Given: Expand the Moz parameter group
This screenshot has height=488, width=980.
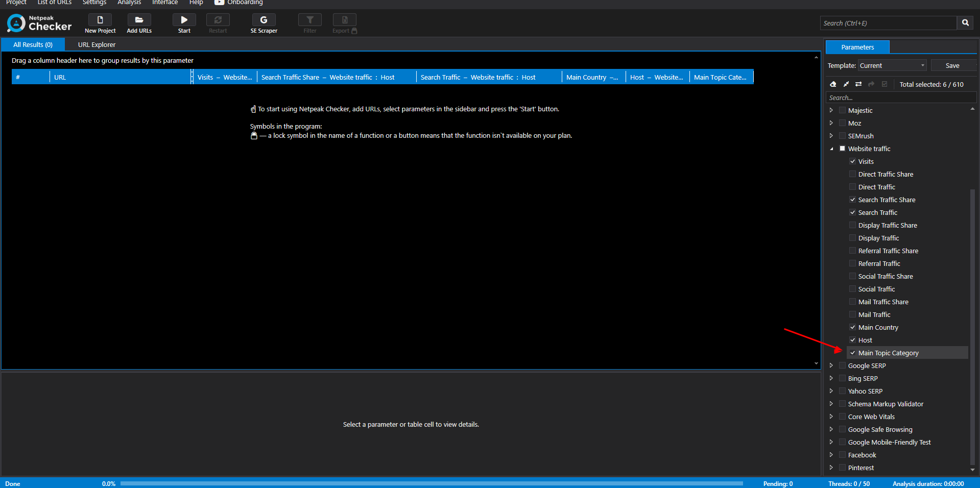Looking at the screenshot, I should [831, 123].
